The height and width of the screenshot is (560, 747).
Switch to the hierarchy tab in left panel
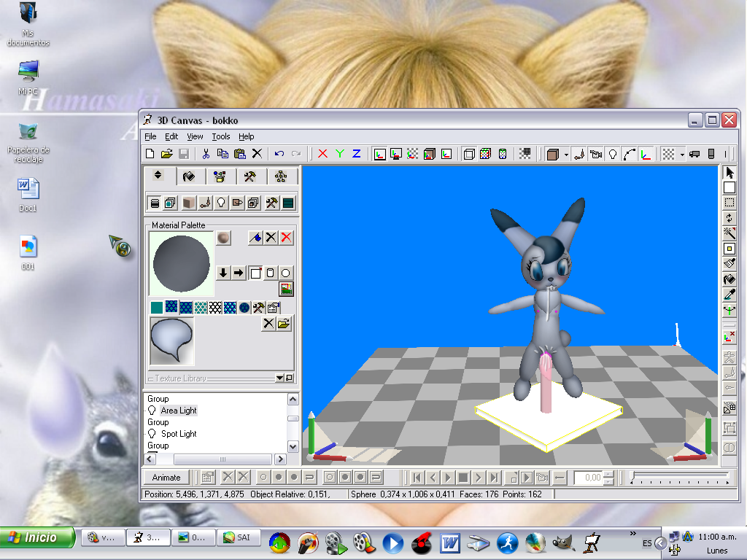281,176
